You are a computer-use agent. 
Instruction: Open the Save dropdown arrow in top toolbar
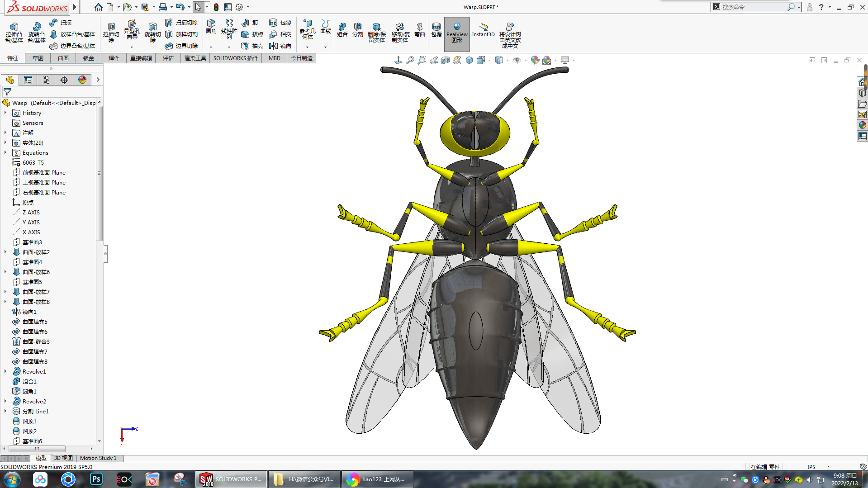(x=154, y=7)
